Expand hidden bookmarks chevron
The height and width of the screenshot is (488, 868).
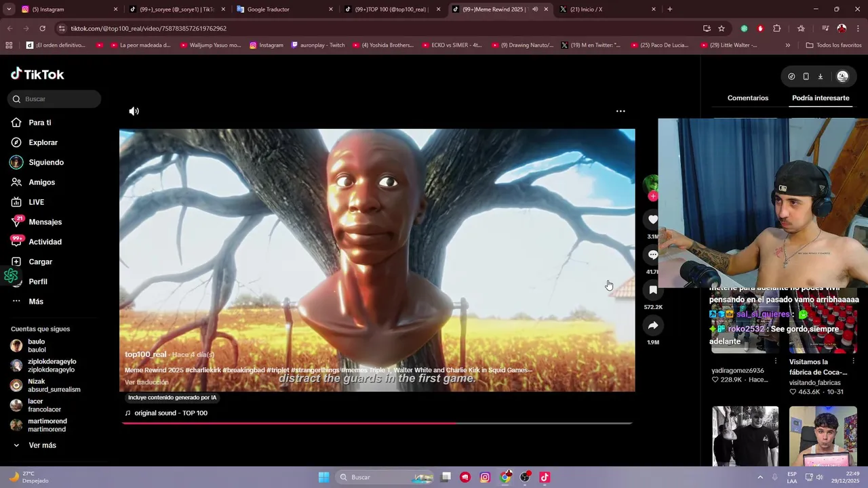(787, 45)
